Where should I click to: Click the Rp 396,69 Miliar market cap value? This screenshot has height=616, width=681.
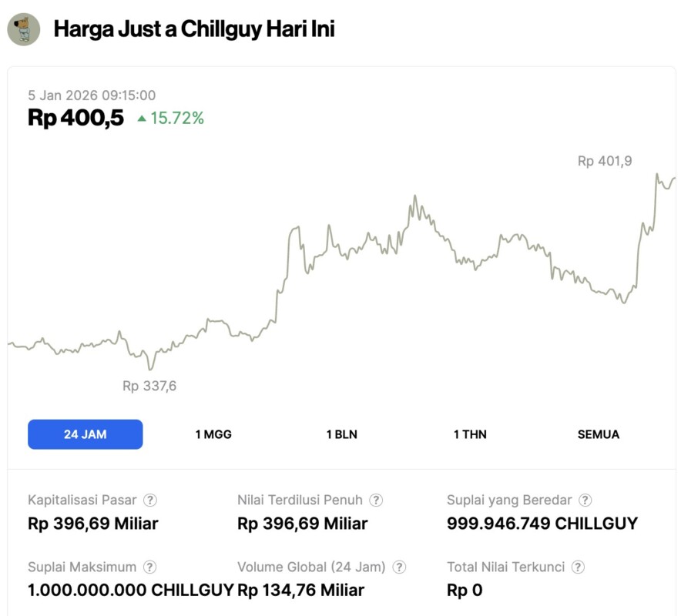tap(92, 524)
